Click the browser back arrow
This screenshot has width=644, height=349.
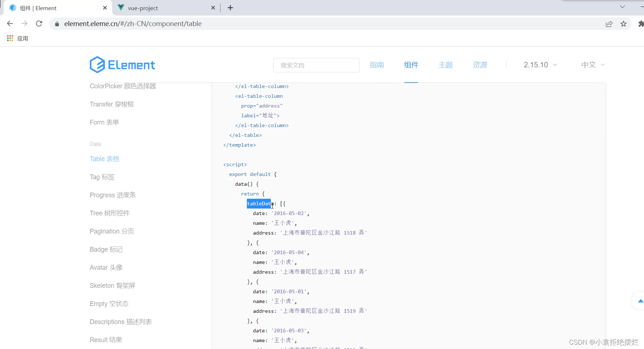click(10, 24)
